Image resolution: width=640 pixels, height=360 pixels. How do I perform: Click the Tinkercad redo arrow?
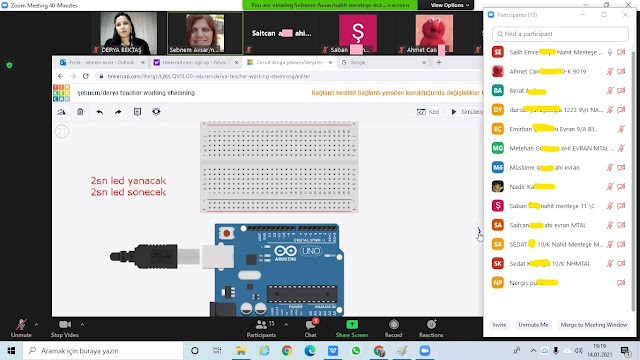point(118,112)
